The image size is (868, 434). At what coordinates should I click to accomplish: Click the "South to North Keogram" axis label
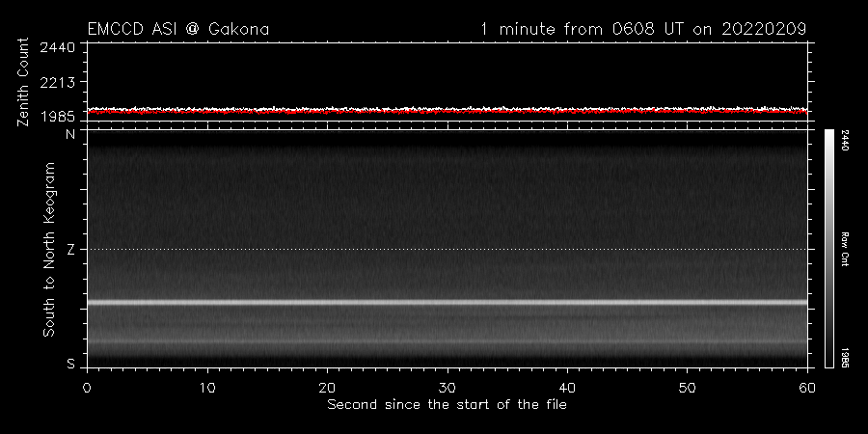click(49, 249)
